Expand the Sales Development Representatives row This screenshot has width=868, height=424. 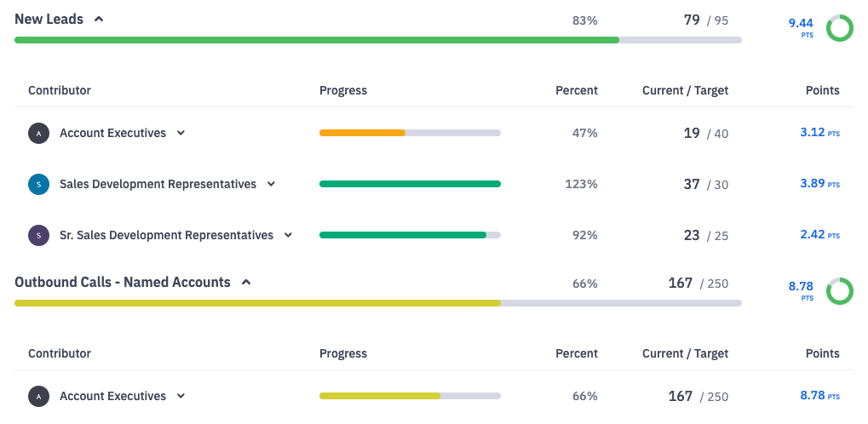[271, 184]
